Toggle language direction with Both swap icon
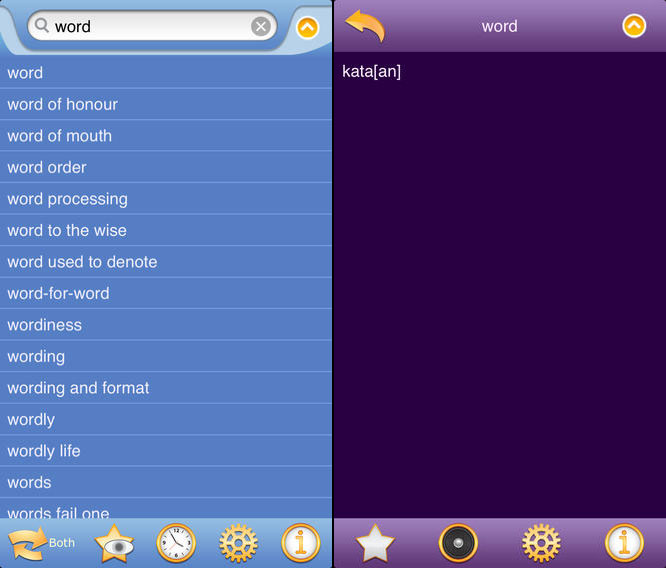 click(x=41, y=543)
